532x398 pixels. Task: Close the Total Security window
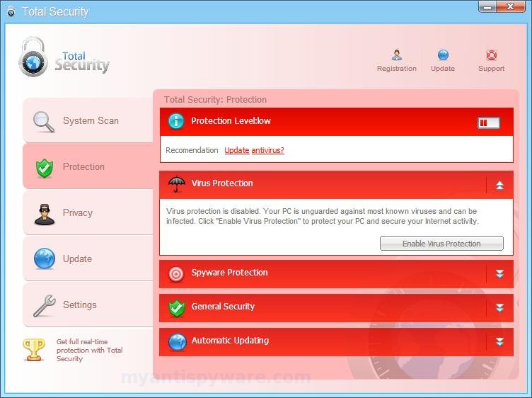click(511, 6)
